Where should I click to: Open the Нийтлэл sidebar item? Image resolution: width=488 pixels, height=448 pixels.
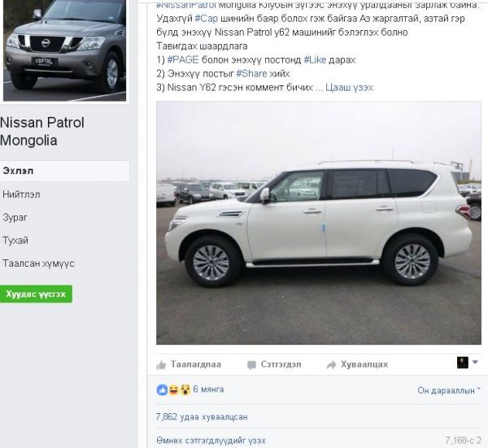[21, 194]
